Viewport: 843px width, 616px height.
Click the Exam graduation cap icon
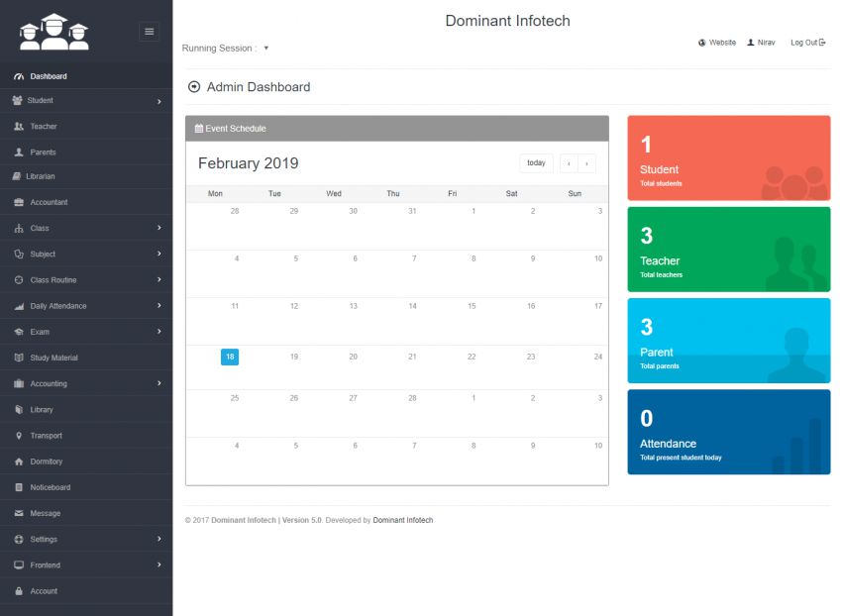pyautogui.click(x=19, y=332)
